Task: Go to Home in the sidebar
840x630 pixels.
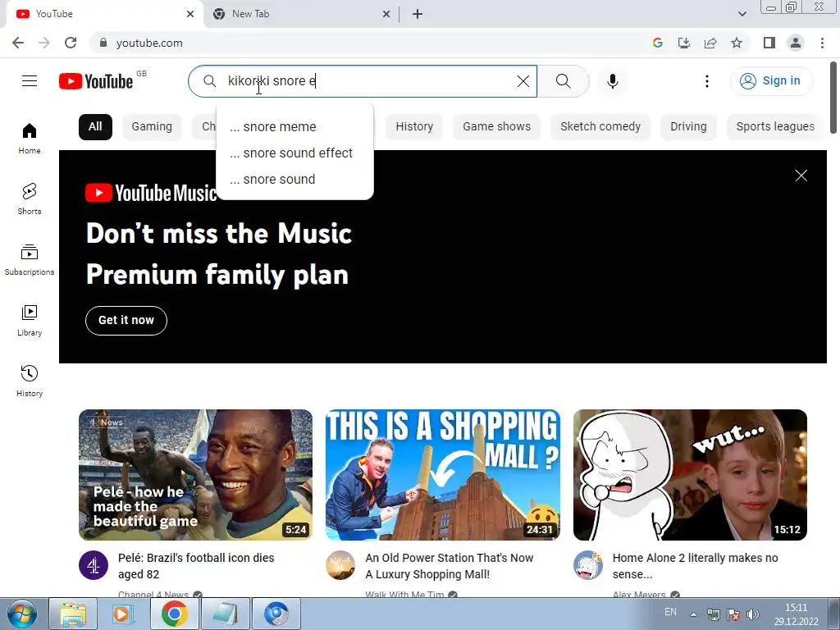Action: tap(30, 138)
